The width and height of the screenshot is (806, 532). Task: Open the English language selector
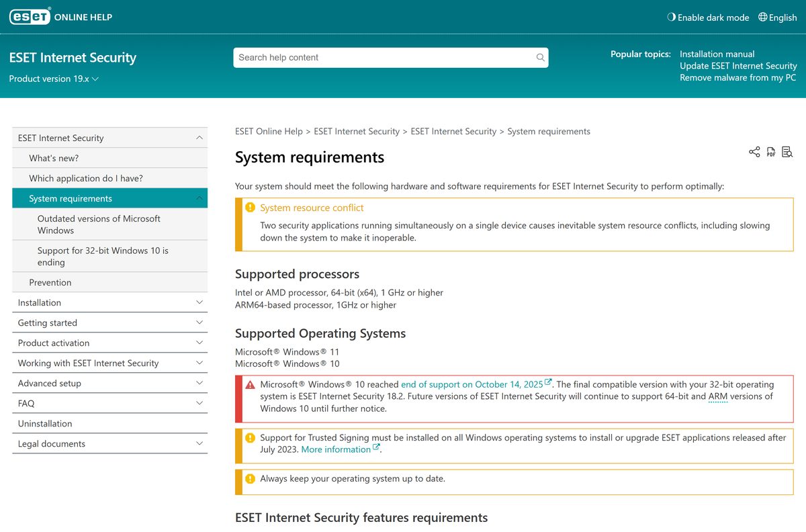point(777,17)
